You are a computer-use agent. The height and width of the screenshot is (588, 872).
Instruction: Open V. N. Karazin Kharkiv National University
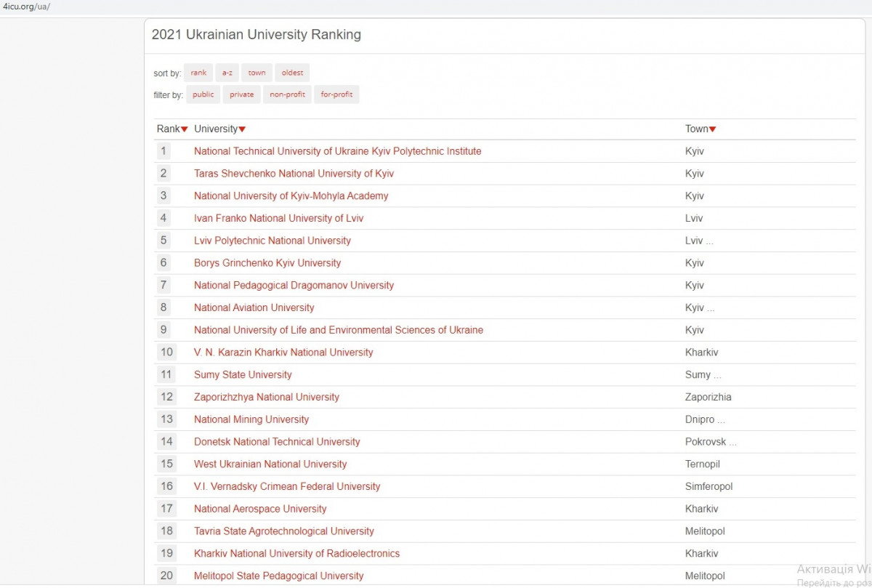[x=283, y=353]
